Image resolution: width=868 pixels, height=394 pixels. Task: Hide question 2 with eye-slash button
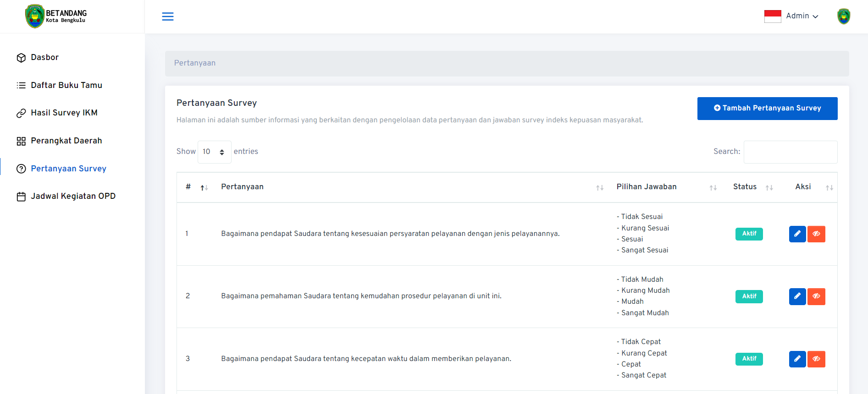point(816,296)
